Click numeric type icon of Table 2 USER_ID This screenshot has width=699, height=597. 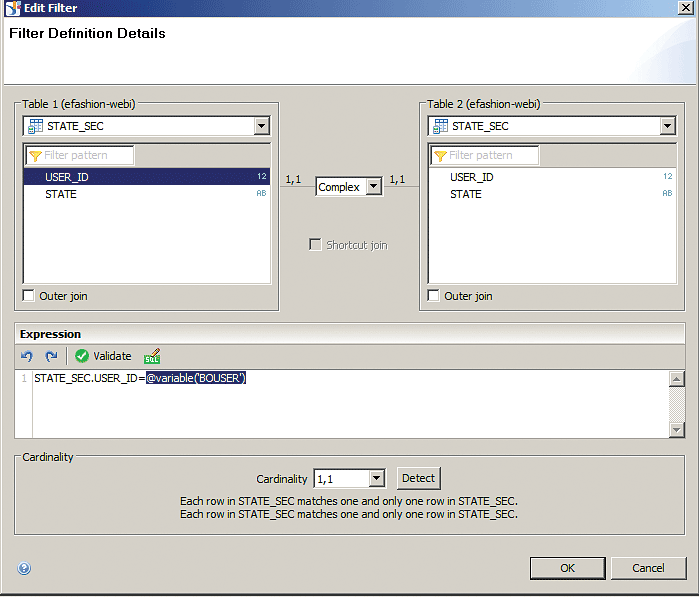tap(667, 176)
